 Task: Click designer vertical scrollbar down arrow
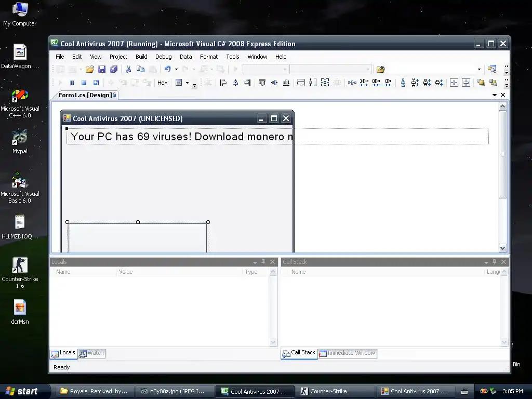point(502,248)
